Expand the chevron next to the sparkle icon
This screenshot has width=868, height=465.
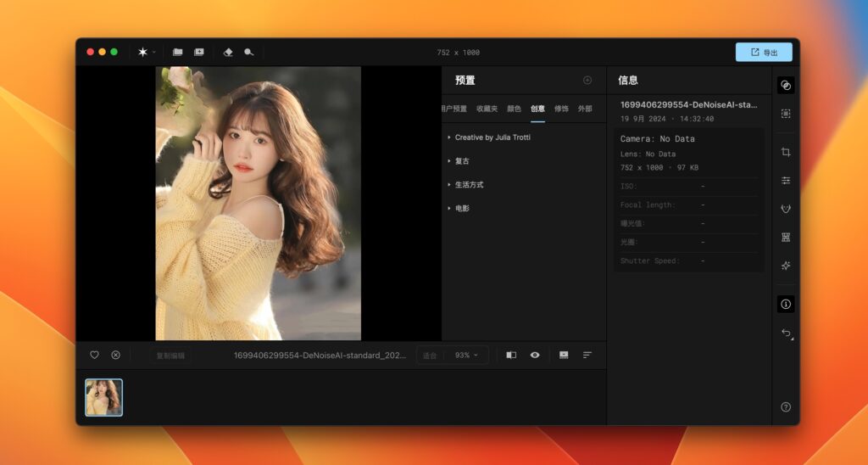tap(154, 52)
